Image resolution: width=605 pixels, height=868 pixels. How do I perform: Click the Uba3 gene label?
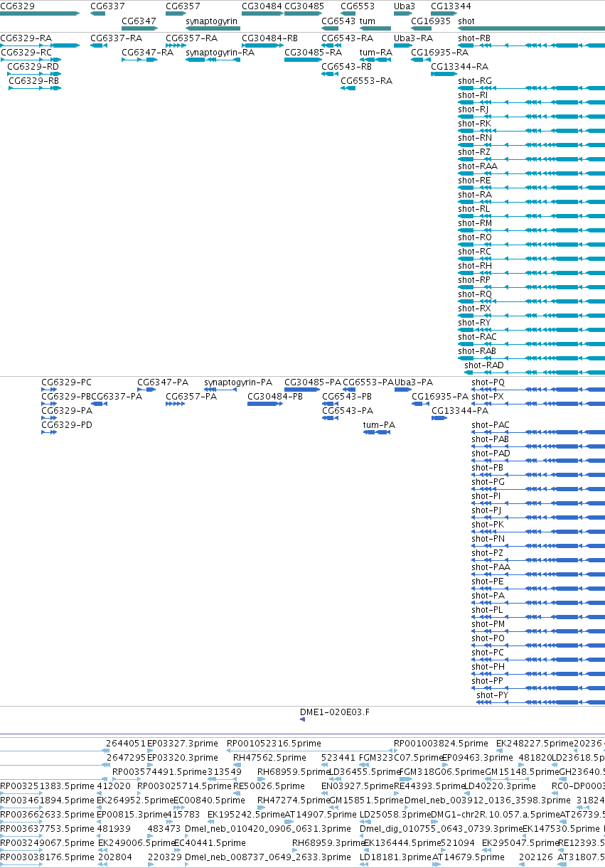pyautogui.click(x=405, y=6)
